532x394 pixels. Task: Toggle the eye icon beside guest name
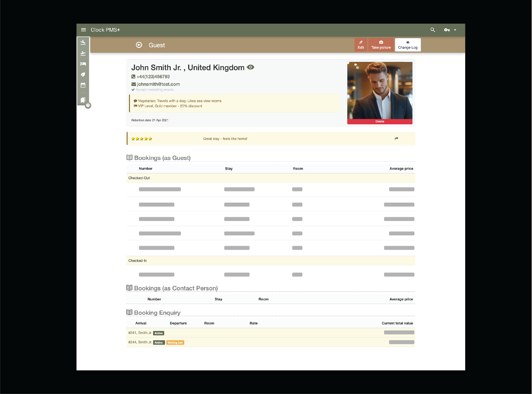(x=250, y=67)
